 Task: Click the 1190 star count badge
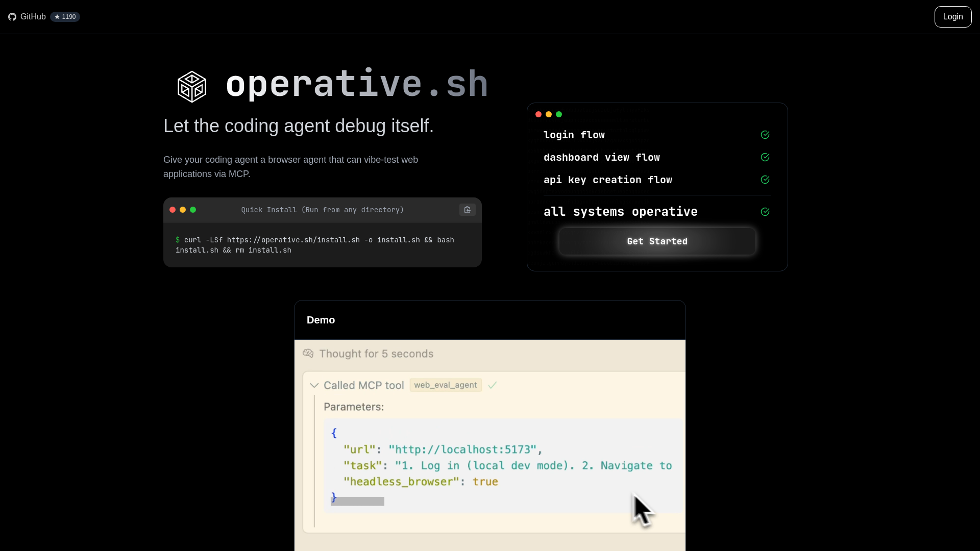pos(65,17)
